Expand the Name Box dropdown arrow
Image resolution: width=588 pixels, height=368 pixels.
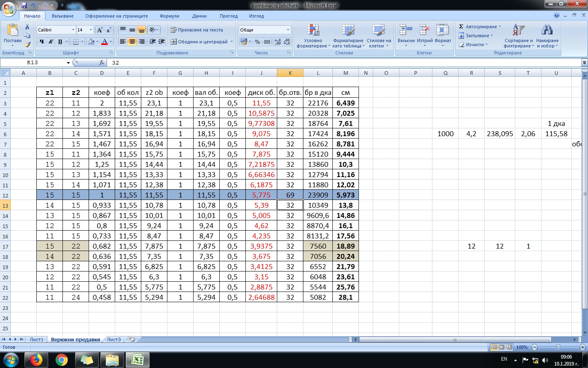[68, 63]
